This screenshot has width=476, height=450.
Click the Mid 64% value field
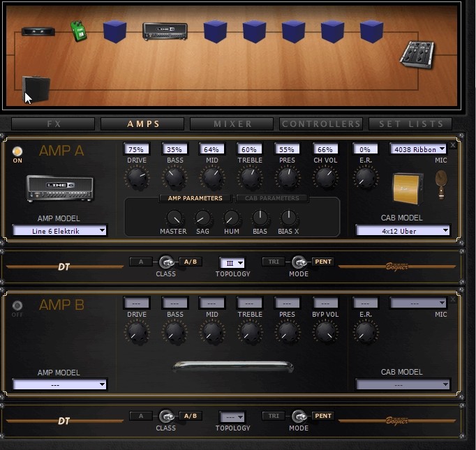(x=212, y=149)
